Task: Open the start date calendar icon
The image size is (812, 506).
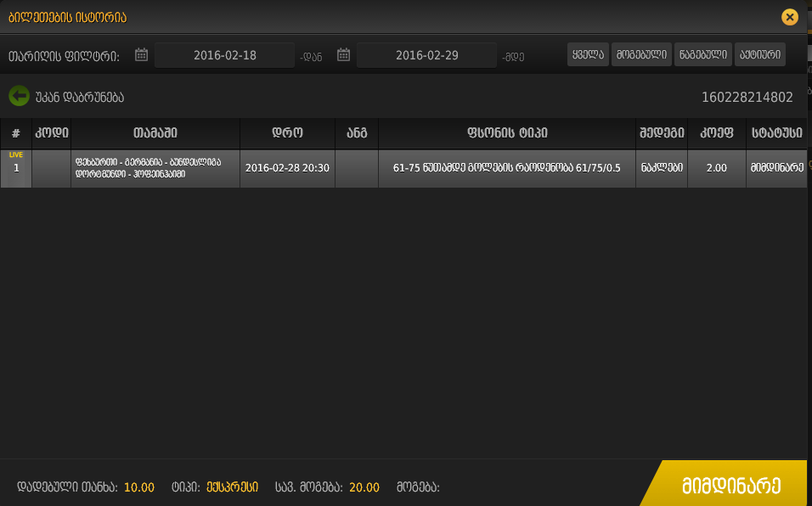Action: (x=141, y=55)
